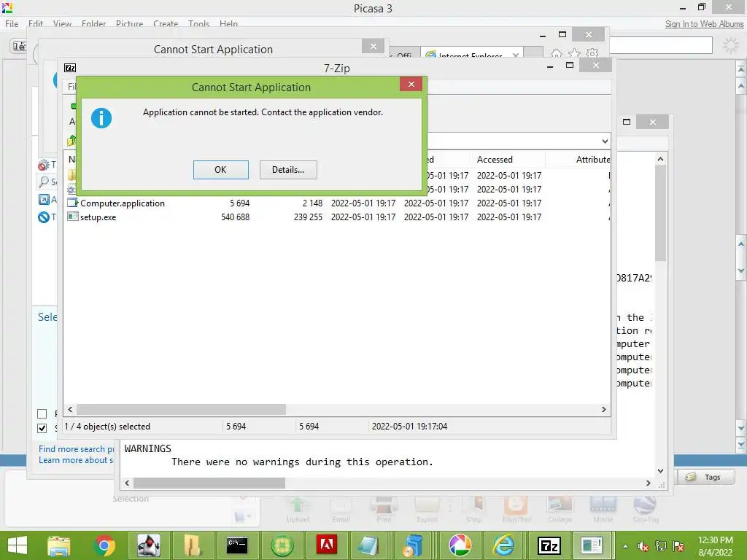
Task: Click the 7-Zip title bar icon
Action: point(70,68)
